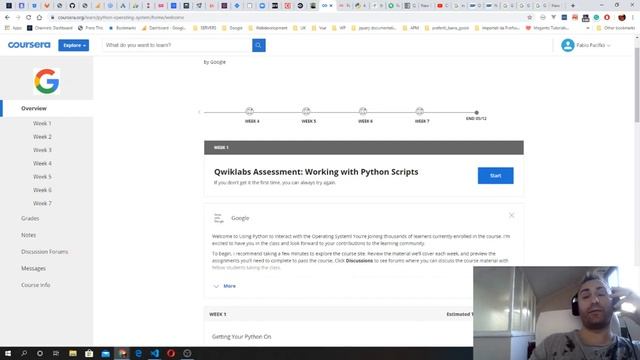
Task: Open Week 7 in the sidebar
Action: pyautogui.click(x=42, y=203)
